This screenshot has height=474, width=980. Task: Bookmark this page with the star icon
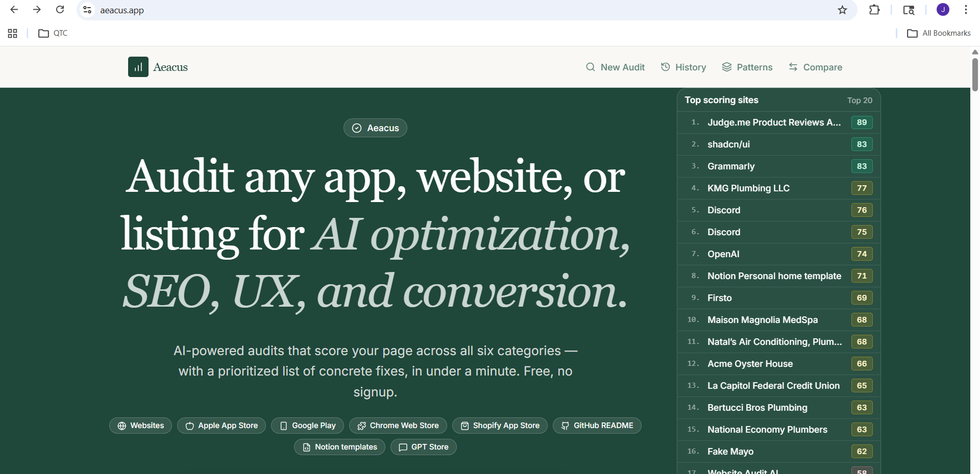coord(842,10)
